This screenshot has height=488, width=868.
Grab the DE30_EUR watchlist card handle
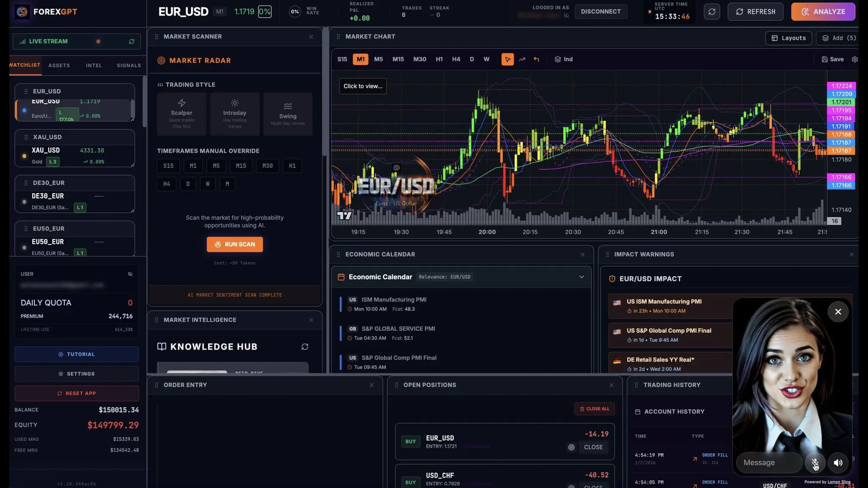(26, 183)
